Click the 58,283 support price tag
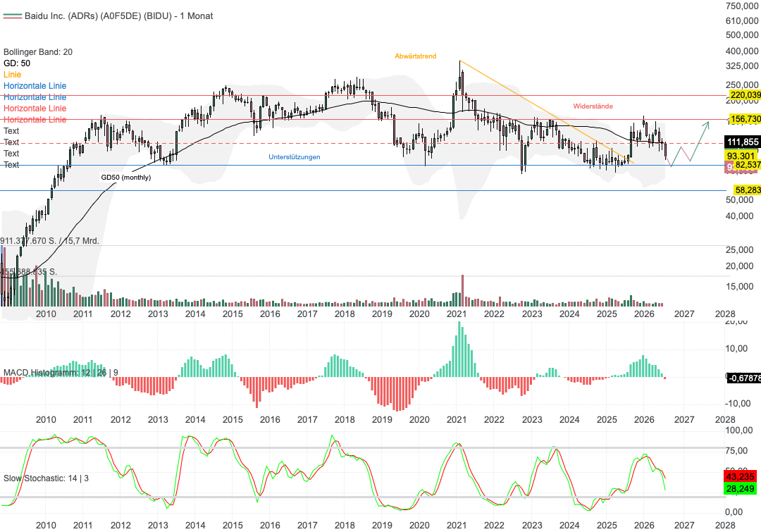The image size is (761, 532). click(x=747, y=190)
